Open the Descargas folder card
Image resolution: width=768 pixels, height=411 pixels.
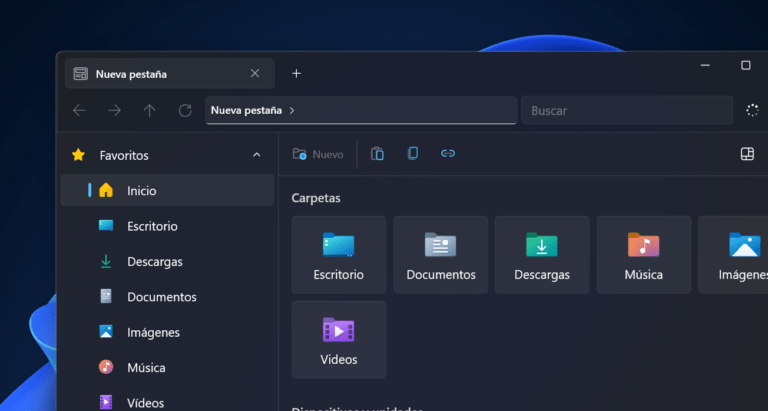click(542, 255)
